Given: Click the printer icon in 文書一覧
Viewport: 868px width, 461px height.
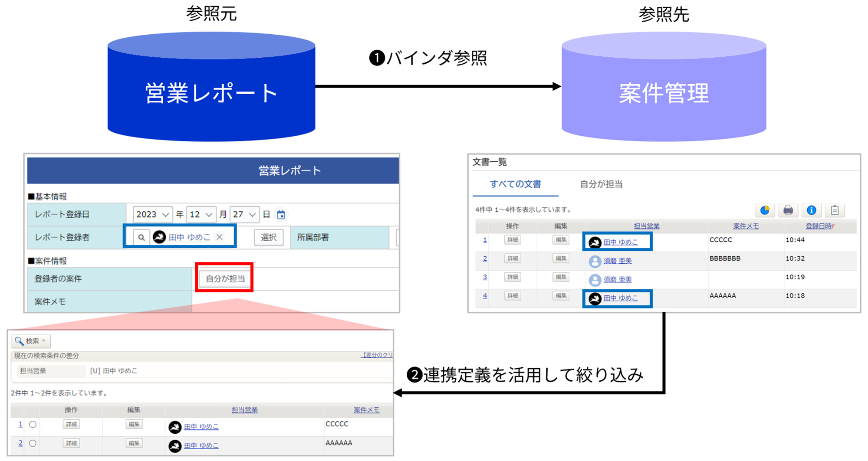Looking at the screenshot, I should pos(788,210).
